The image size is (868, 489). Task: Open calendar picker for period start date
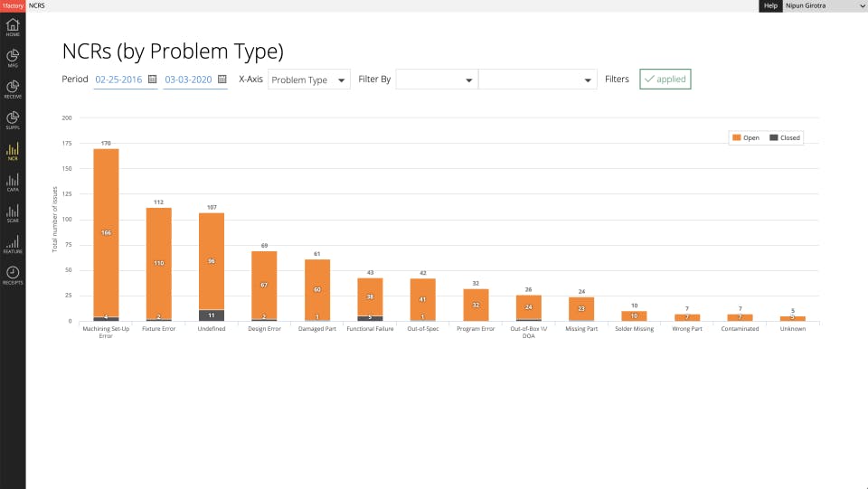[152, 80]
